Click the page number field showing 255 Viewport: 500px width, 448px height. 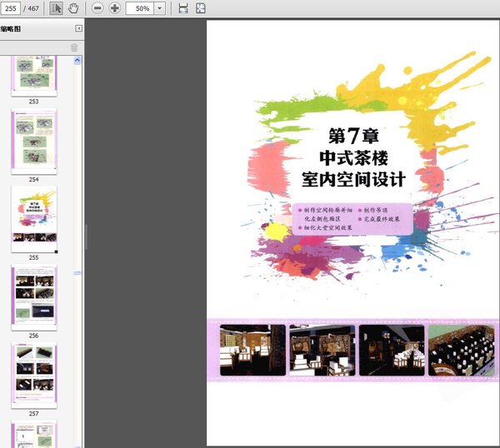pos(11,8)
